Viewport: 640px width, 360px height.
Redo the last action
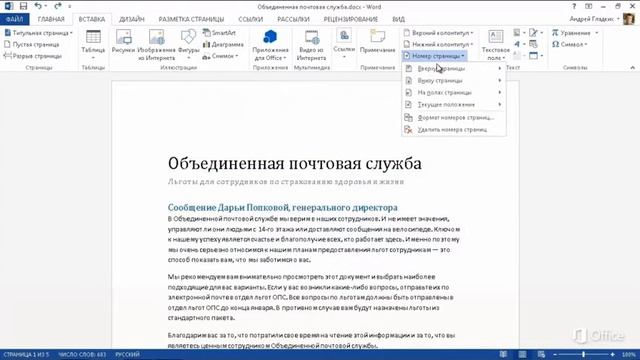point(58,6)
